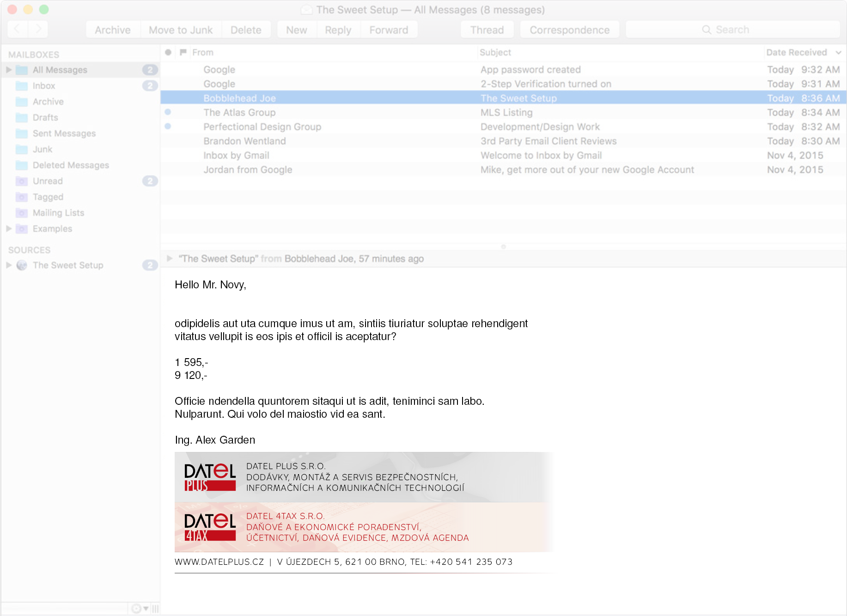Click the Archive folder icon
Image resolution: width=847 pixels, height=616 pixels.
22,102
